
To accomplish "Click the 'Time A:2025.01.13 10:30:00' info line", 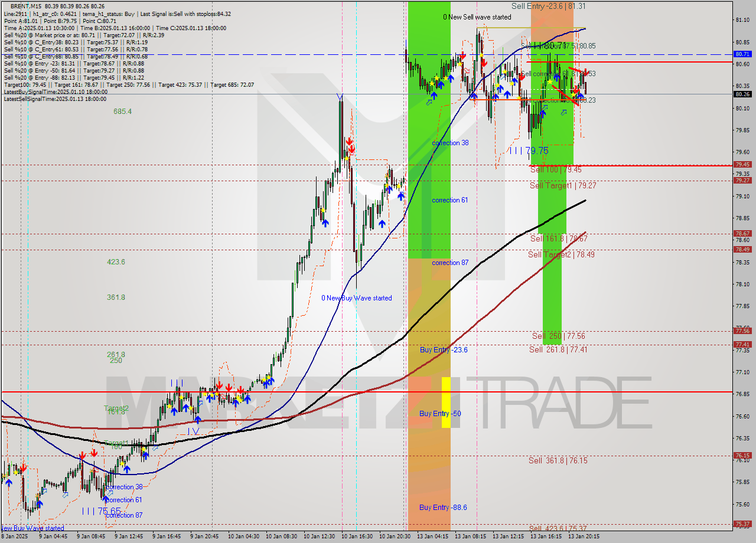I will click(x=115, y=28).
